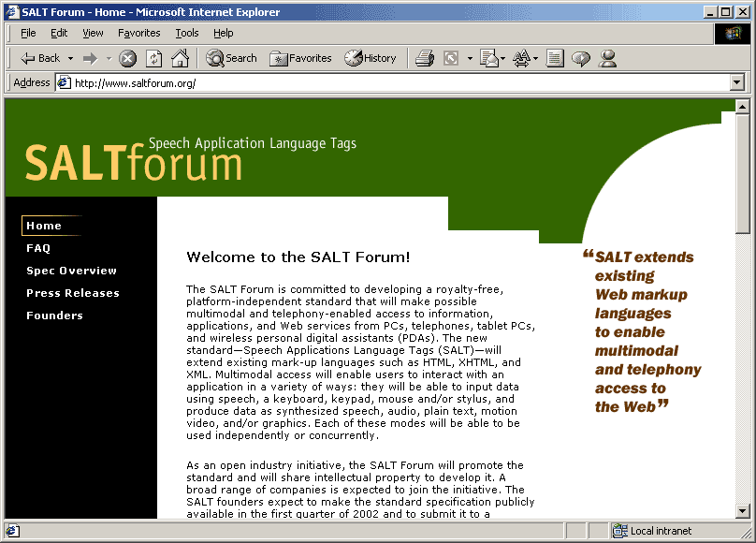Open the Tools menu
Image resolution: width=756 pixels, height=543 pixels.
click(186, 33)
